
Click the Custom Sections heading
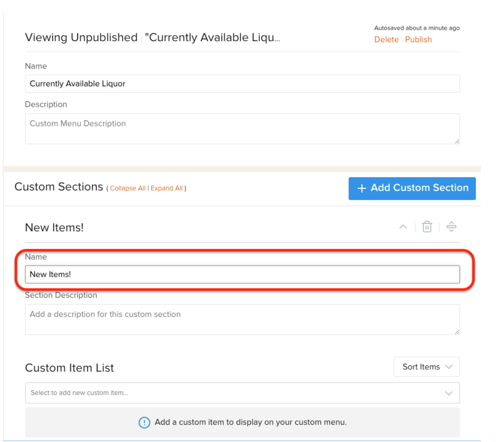pyautogui.click(x=59, y=186)
